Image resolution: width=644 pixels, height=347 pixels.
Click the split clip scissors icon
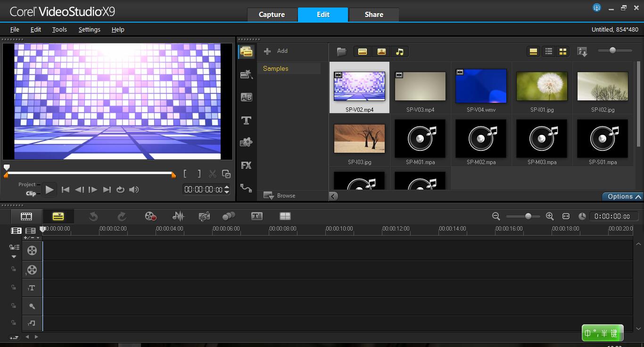(x=213, y=174)
